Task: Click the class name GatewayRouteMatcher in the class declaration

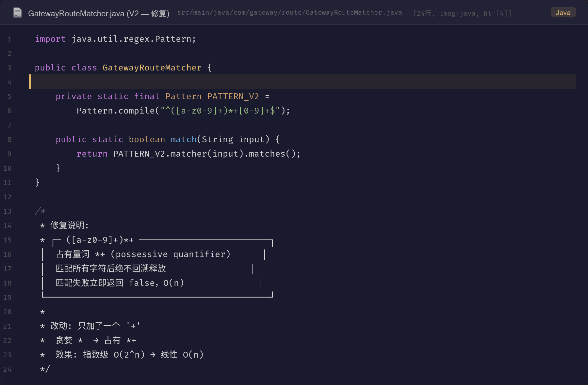Action: (152, 68)
